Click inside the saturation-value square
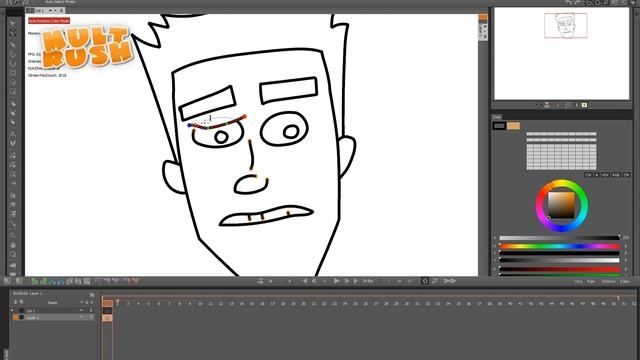This screenshot has height=360, width=640. pos(561,205)
